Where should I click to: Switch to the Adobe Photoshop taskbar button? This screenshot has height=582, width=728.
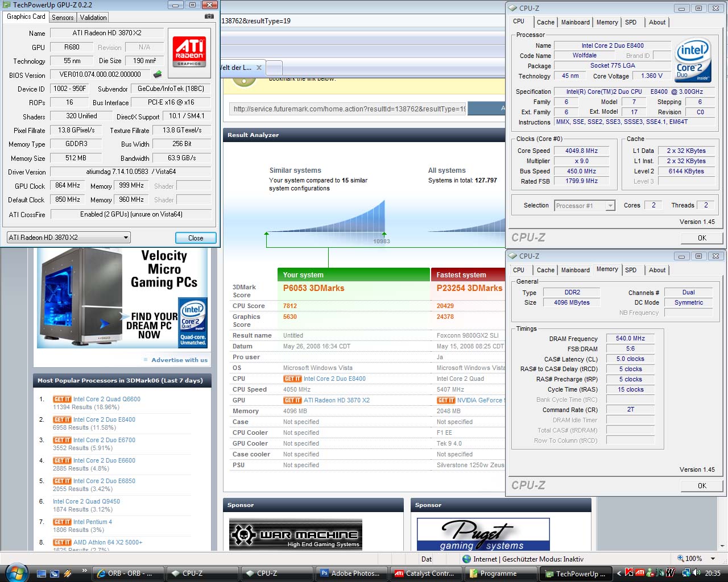click(x=351, y=573)
